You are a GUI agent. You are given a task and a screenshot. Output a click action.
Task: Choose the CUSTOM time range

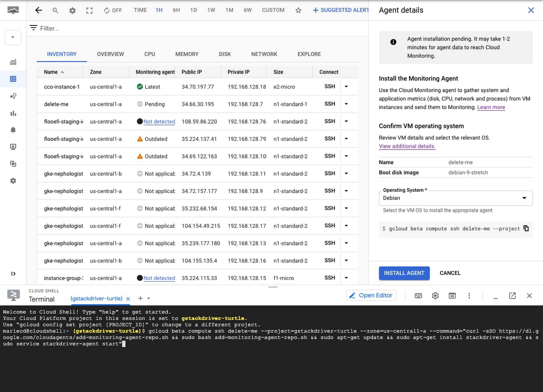click(273, 10)
